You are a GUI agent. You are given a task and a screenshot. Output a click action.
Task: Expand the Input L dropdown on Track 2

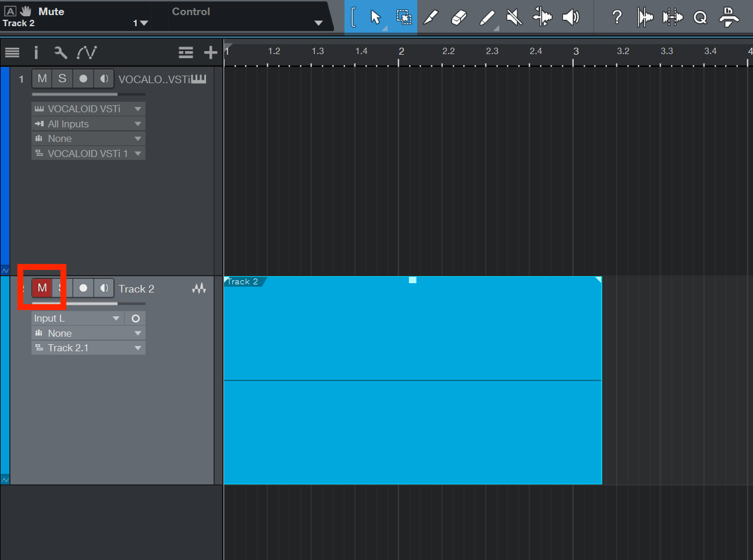tap(77, 318)
